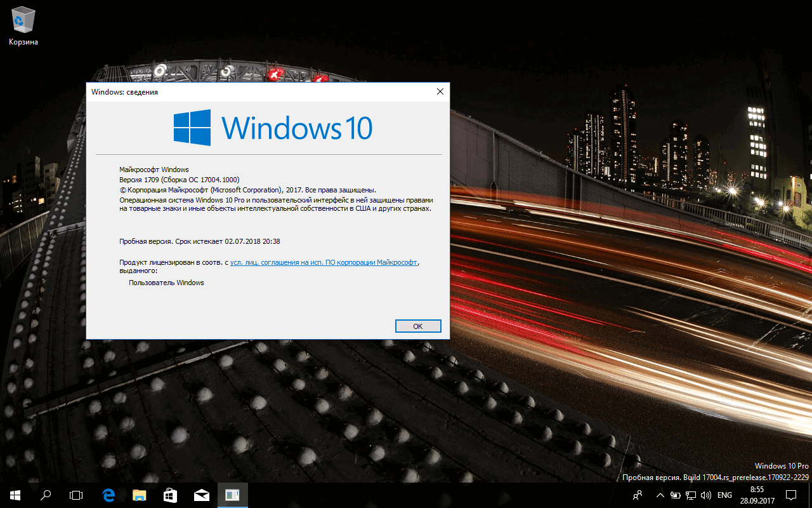
Task: Open File Explorer
Action: tap(138, 495)
